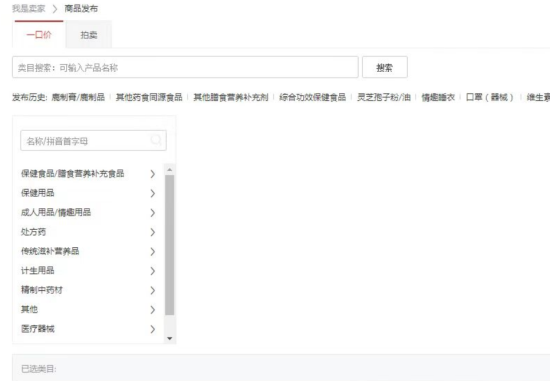Select the 精制中药材 category
The height and width of the screenshot is (381, 550).
(42, 290)
